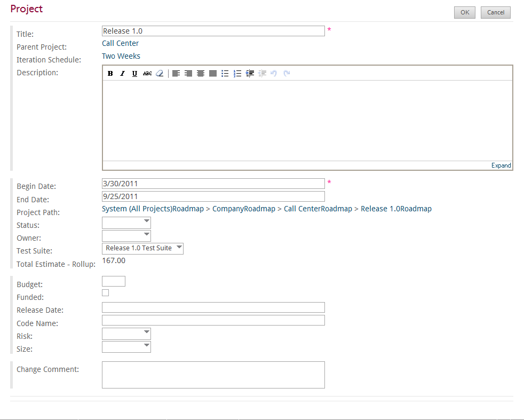Open the Size dropdown list
Image resolution: width=524 pixels, height=420 pixels.
pyautogui.click(x=126, y=346)
